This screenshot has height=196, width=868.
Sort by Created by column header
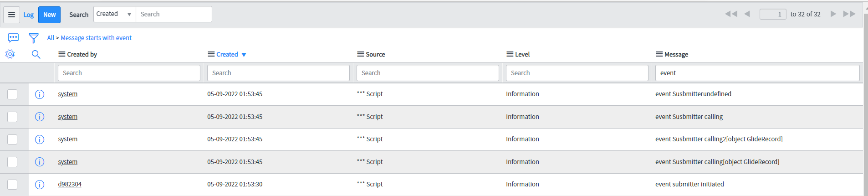tap(82, 54)
